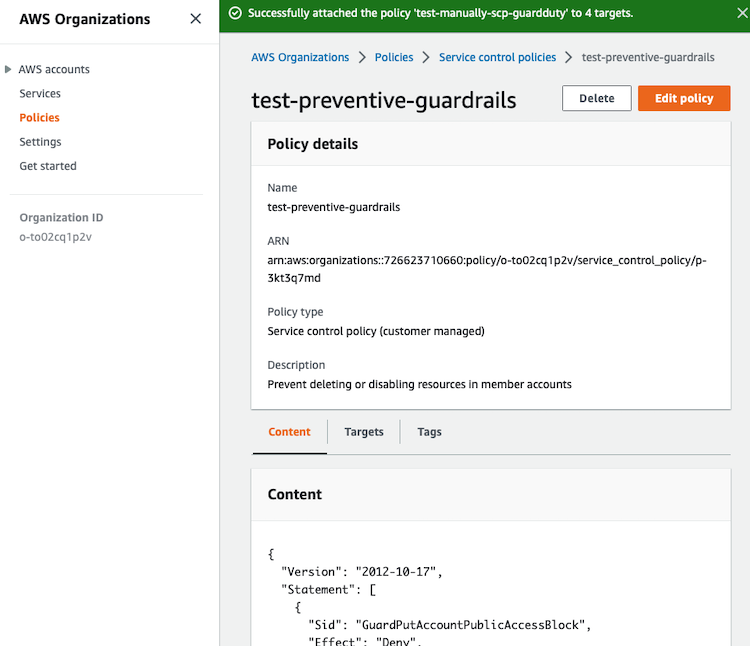Switch to the Content tab
Screen dimensions: 750x646
[x=289, y=432]
